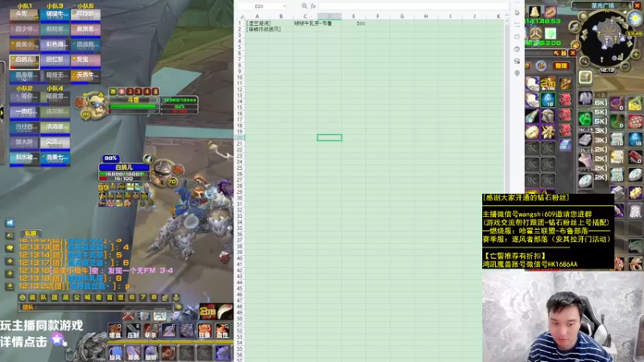Screen dimensions: 644x362
Task: Click the red 整理 sort bag button
Action: pyautogui.click(x=560, y=66)
